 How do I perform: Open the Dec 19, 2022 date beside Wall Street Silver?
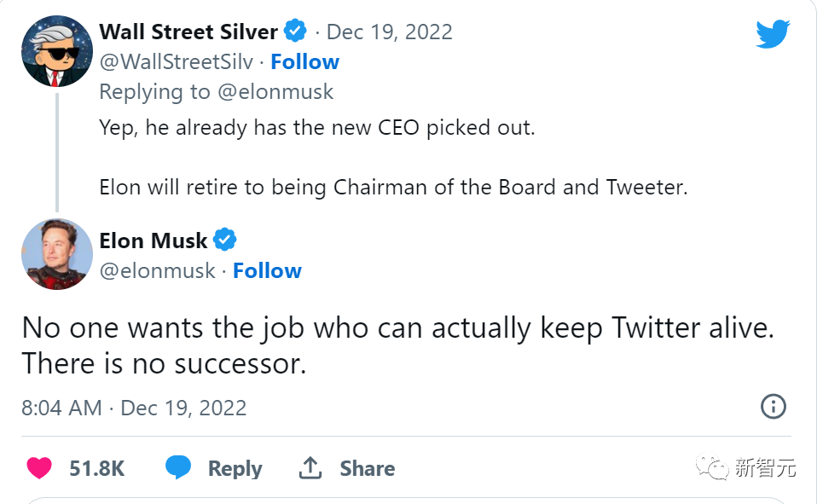[389, 32]
